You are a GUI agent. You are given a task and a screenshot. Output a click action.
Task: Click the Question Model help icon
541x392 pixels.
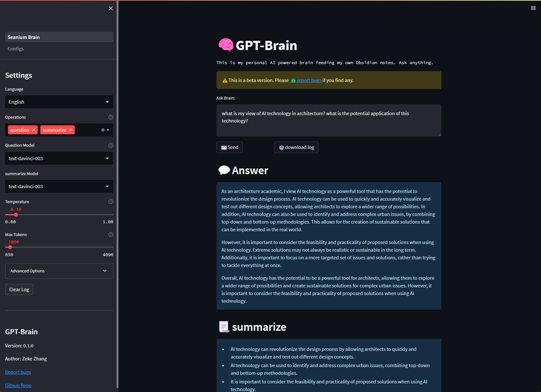[111, 145]
